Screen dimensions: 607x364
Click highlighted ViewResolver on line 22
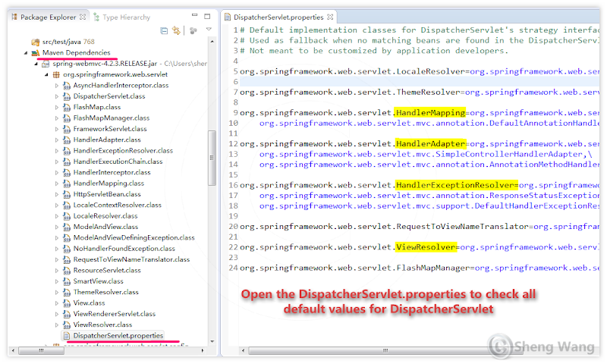[x=426, y=247]
